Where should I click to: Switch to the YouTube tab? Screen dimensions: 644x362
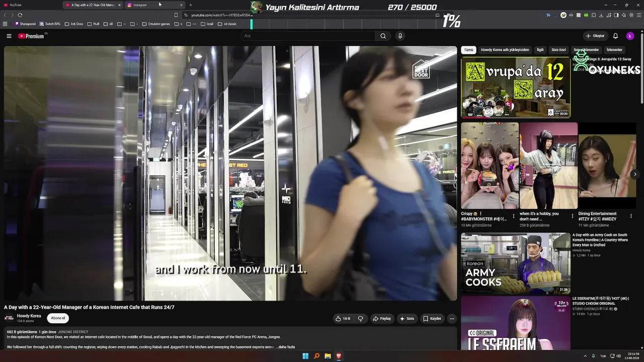tap(30, 5)
